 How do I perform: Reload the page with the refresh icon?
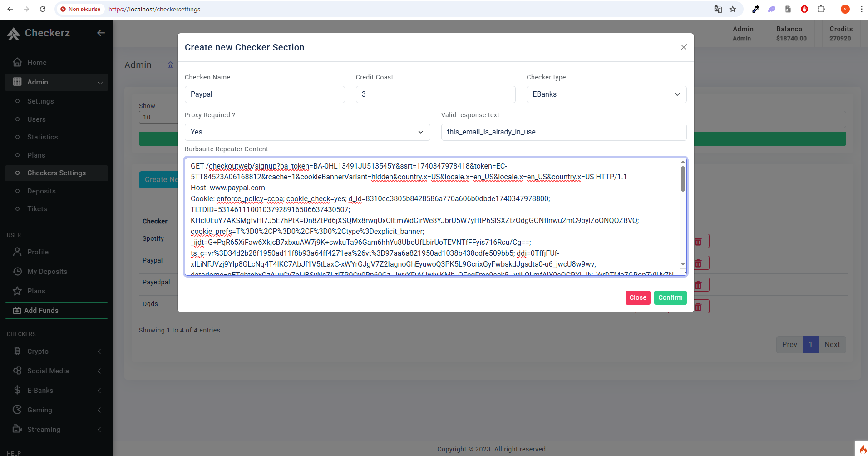point(43,9)
